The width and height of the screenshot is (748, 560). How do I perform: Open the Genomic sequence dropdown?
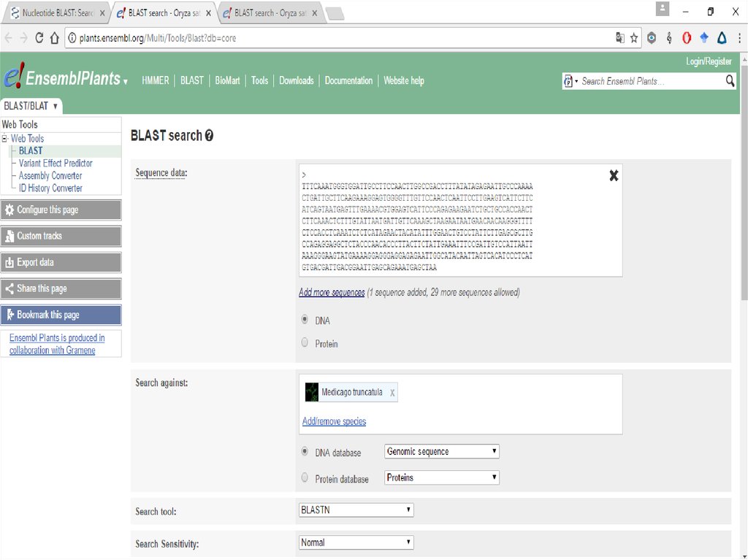[442, 452]
